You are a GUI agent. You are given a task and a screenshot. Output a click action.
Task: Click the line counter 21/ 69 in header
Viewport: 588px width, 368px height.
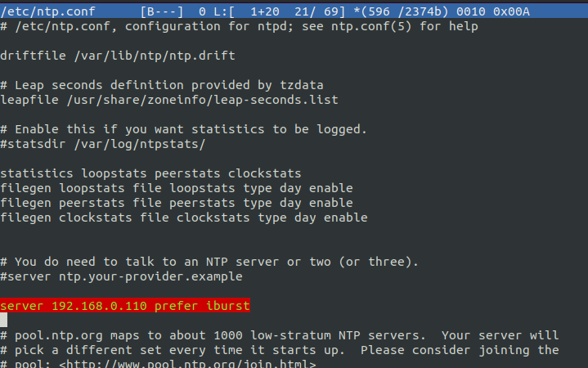(x=320, y=11)
